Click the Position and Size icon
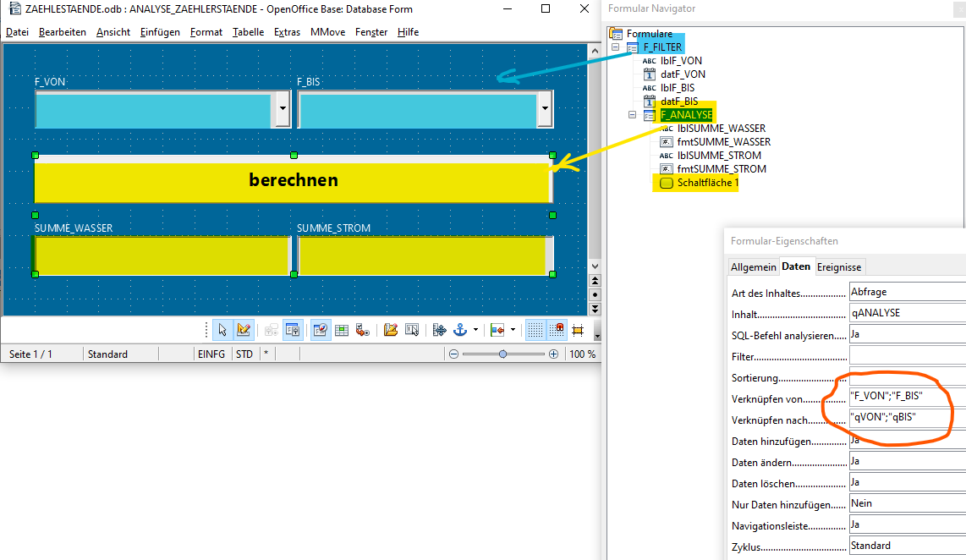966x560 pixels. 439,330
